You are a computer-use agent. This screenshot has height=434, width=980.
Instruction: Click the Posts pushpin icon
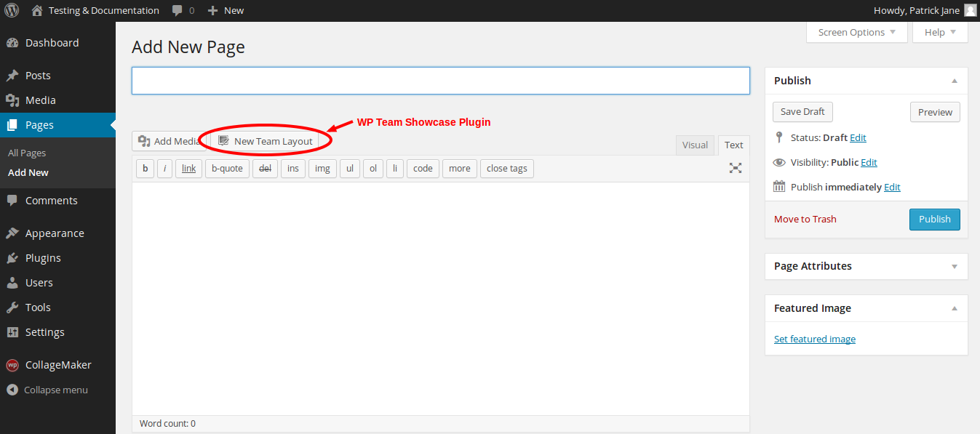pyautogui.click(x=12, y=76)
